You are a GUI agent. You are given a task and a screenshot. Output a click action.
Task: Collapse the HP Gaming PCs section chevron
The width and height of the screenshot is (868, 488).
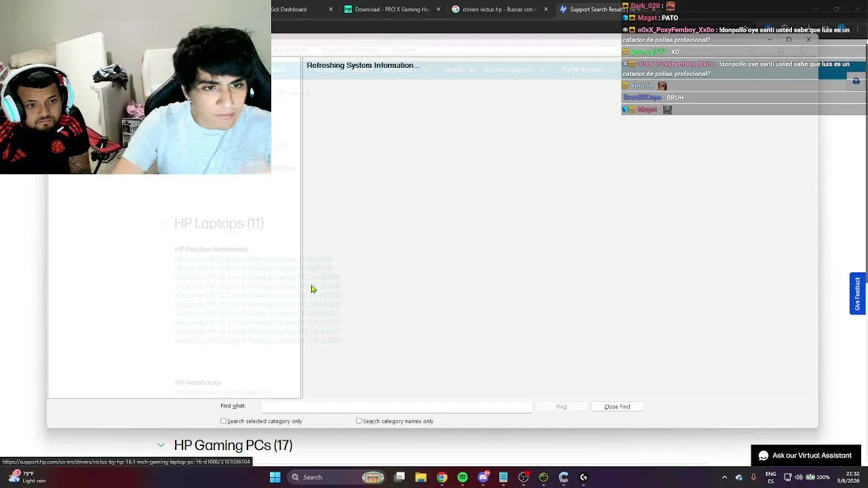click(x=161, y=445)
